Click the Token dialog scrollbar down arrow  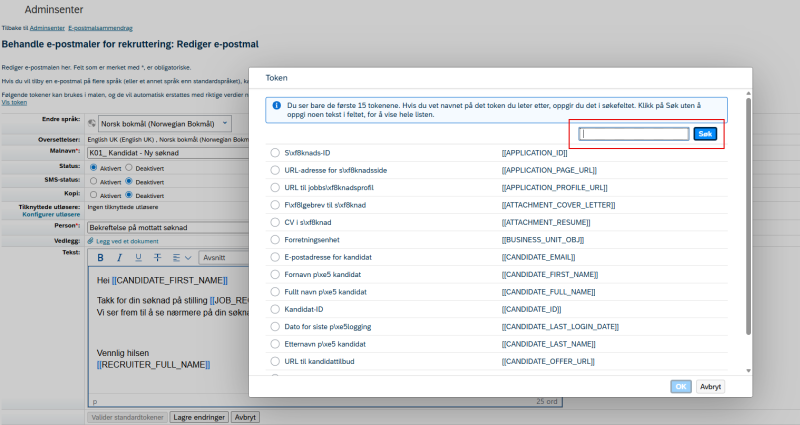click(x=748, y=371)
